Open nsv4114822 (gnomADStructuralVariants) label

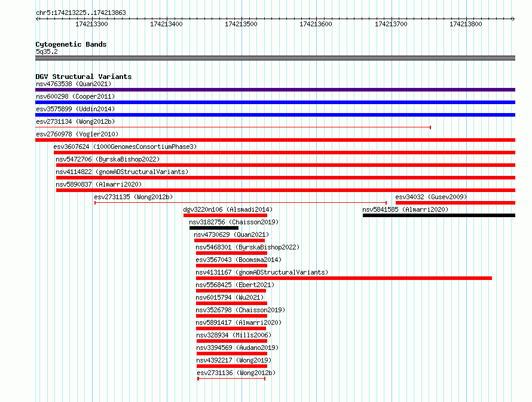click(x=122, y=172)
